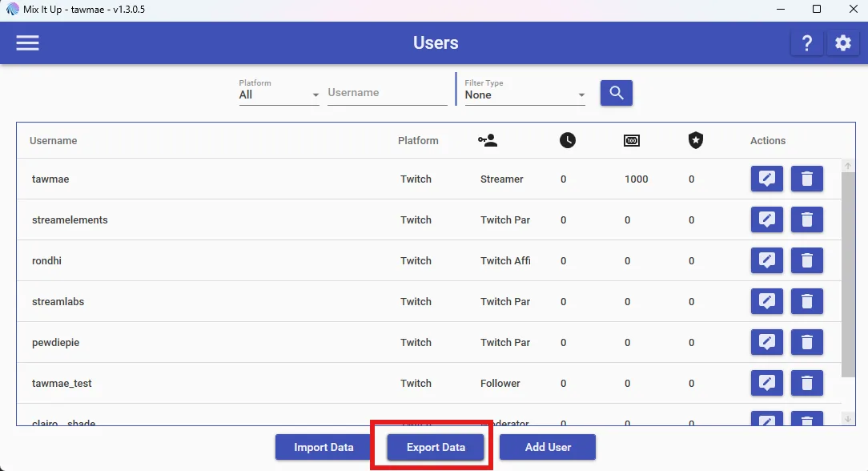Image resolution: width=868 pixels, height=471 pixels.
Task: Open the hamburger navigation menu
Action: pos(27,42)
